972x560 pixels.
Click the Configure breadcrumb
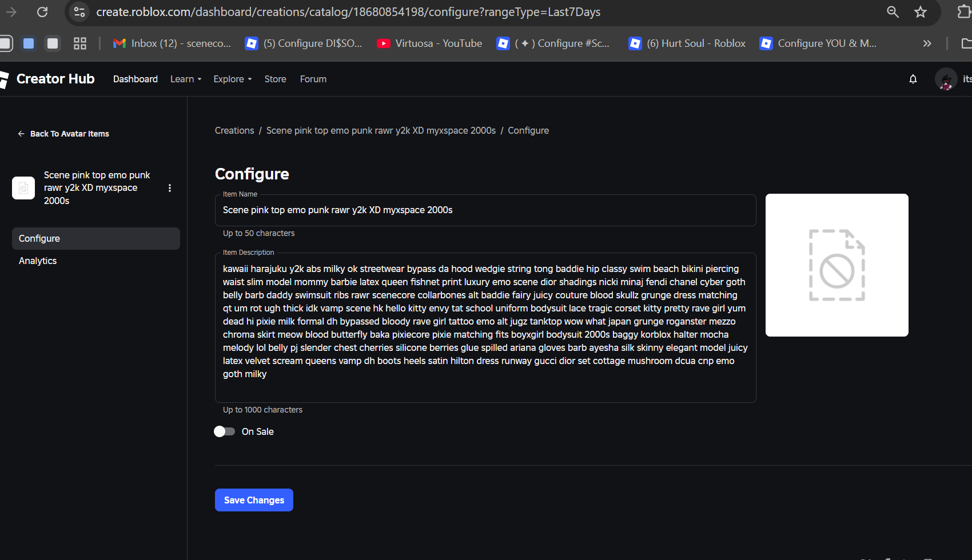(x=528, y=131)
